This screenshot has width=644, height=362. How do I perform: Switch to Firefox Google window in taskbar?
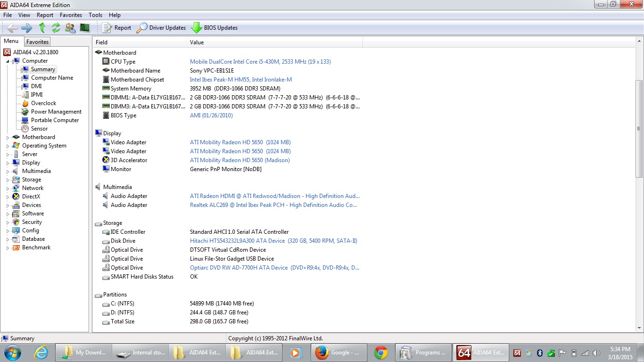(339, 353)
